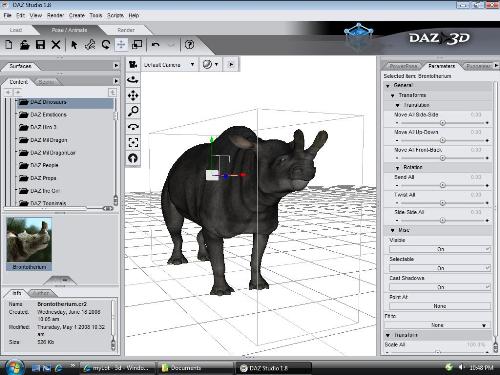Click the Twist All slider
Image resolution: width=500 pixels, height=375 pixels.
pyautogui.click(x=442, y=203)
